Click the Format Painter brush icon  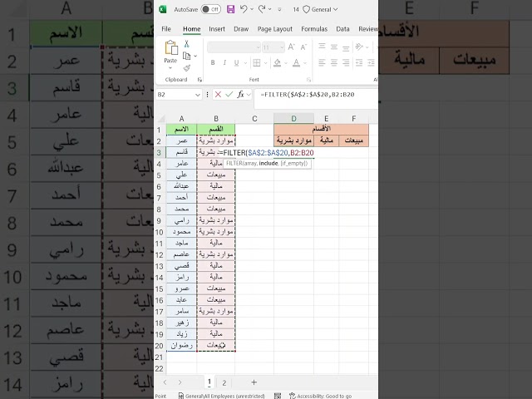point(186,68)
